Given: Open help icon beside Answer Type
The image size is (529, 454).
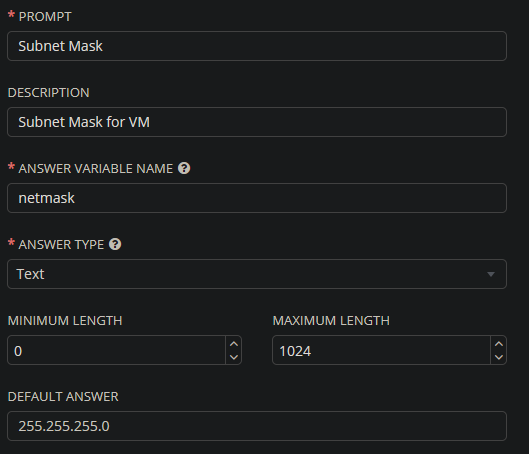Looking at the screenshot, I should pos(115,244).
